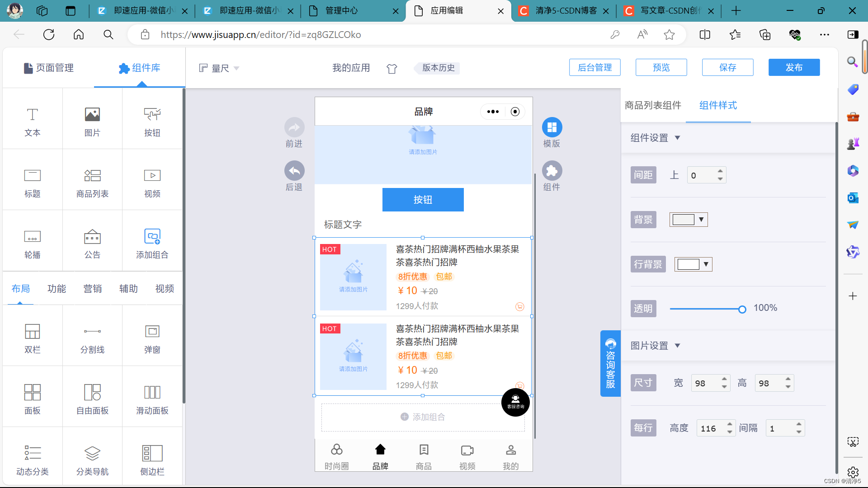The image size is (868, 488).
Task: Adjust the 透明 opacity slider handle
Action: [742, 309]
